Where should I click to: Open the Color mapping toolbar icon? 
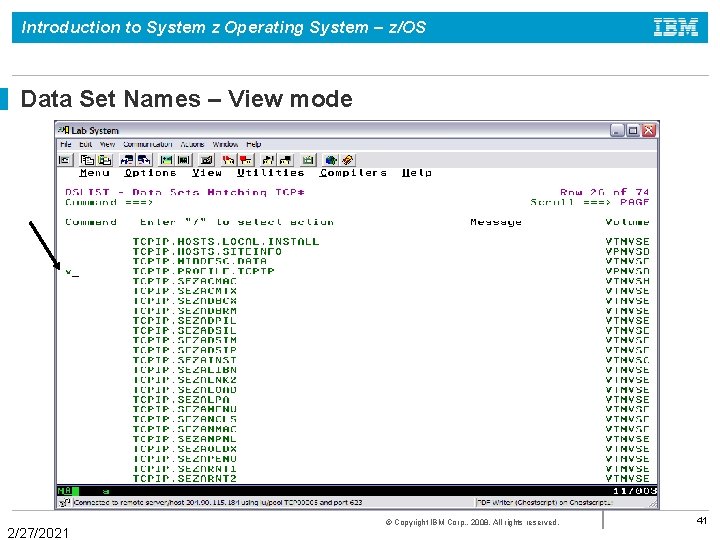pyautogui.click(x=184, y=160)
